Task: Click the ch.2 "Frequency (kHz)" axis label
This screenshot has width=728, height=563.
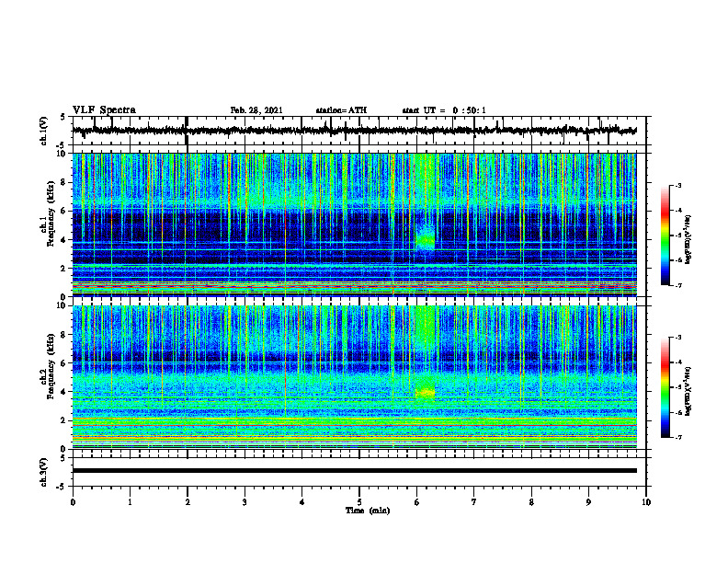Action: pyautogui.click(x=51, y=366)
